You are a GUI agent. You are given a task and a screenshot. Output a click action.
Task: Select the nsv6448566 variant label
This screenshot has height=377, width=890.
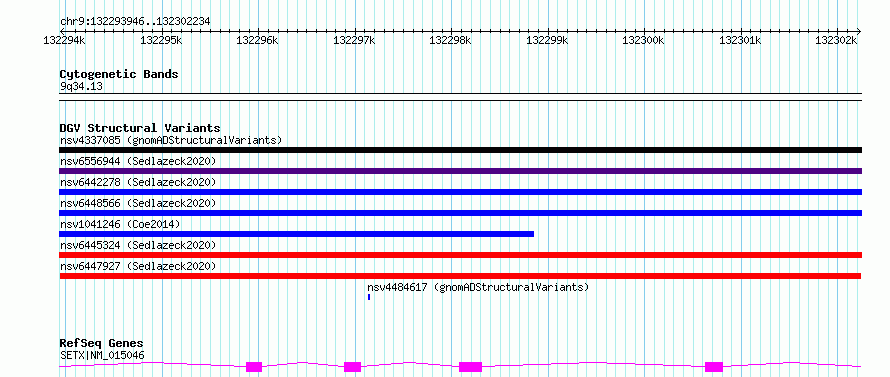click(x=138, y=203)
